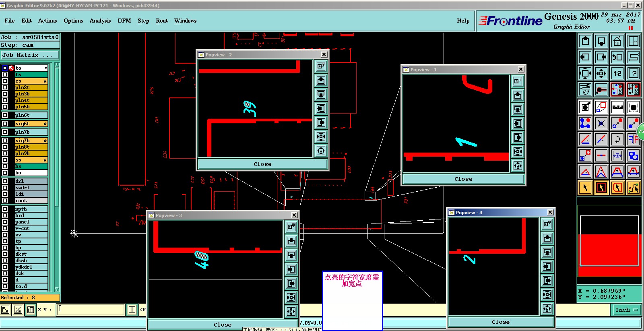Pan view down with the toolbar arrow icon
This screenshot has width=644, height=331.
(601, 41)
